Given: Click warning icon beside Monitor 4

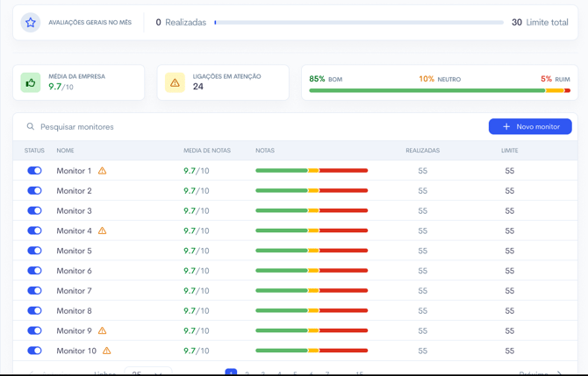Looking at the screenshot, I should [103, 231].
